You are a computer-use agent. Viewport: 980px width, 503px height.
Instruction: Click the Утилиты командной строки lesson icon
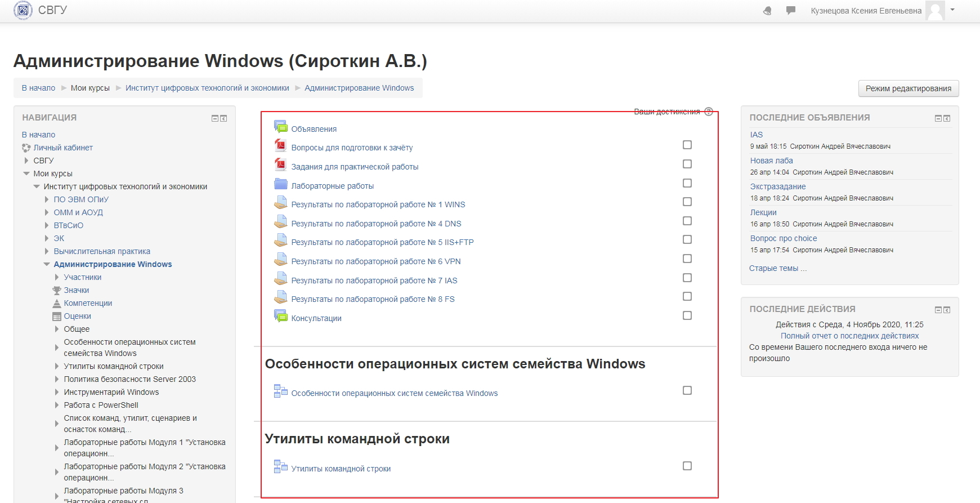(x=280, y=467)
